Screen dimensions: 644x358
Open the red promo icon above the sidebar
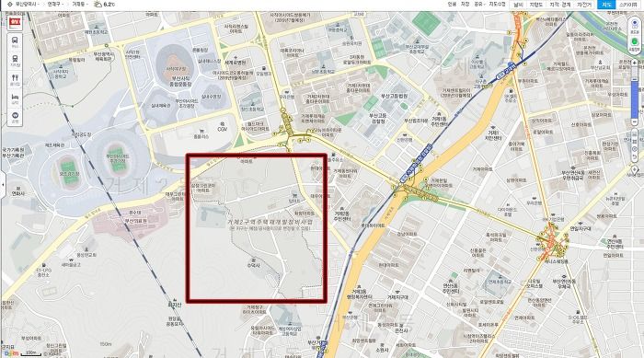[16, 22]
